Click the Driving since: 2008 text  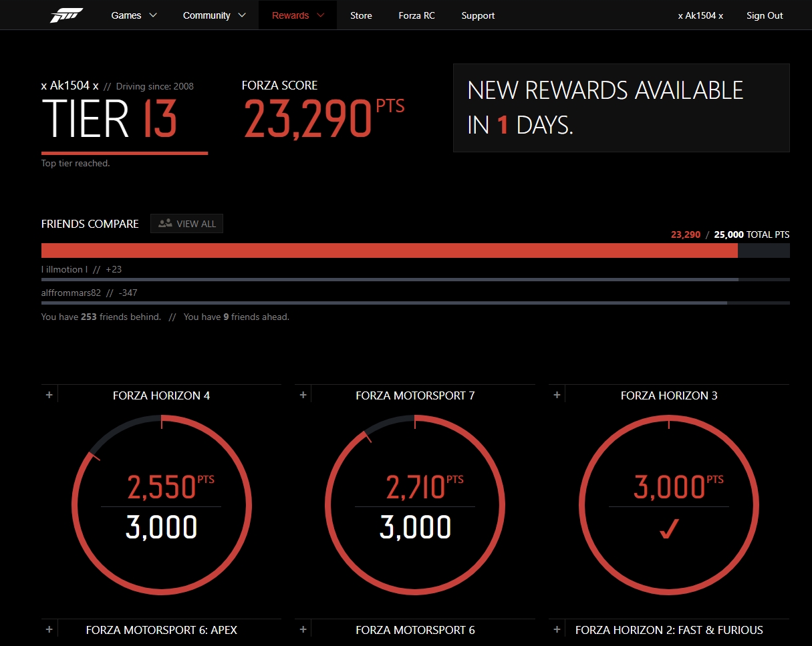click(155, 86)
